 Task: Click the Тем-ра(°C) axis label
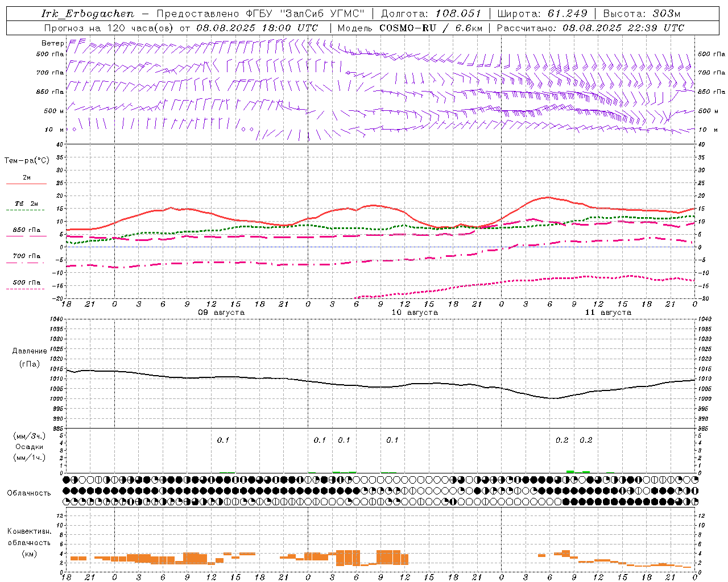pos(27,161)
